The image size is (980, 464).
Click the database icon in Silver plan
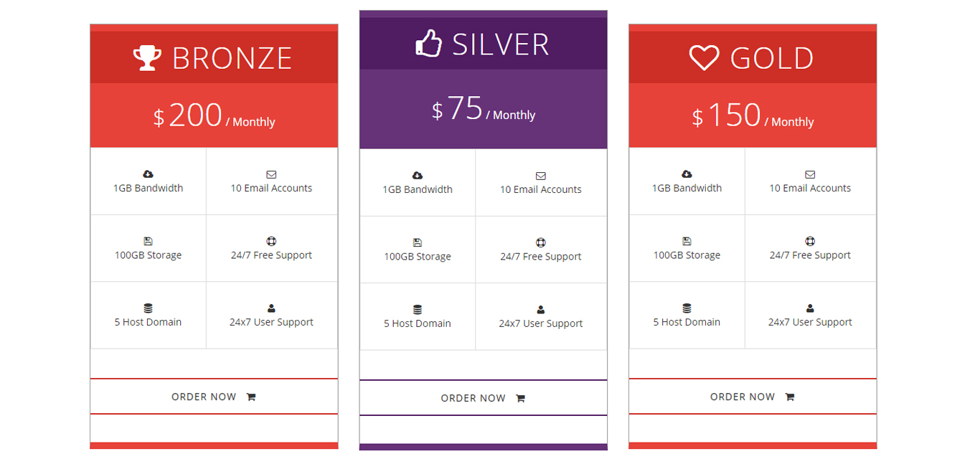(x=418, y=310)
